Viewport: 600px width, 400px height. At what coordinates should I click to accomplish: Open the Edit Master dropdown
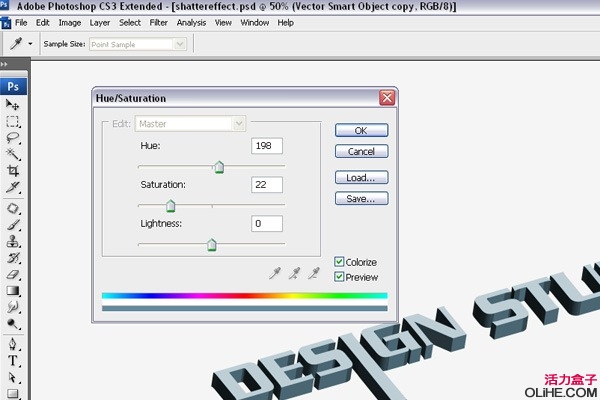[x=190, y=124]
